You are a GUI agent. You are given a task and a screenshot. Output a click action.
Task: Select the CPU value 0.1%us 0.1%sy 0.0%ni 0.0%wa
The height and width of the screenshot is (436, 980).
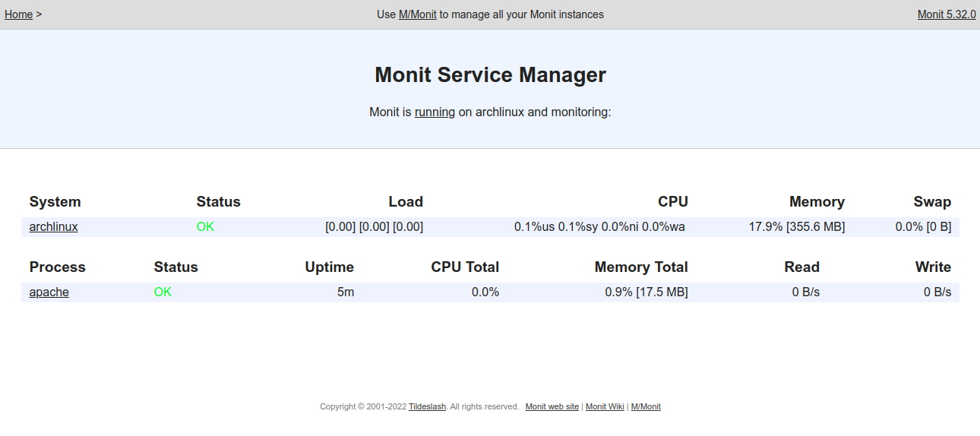coord(599,226)
